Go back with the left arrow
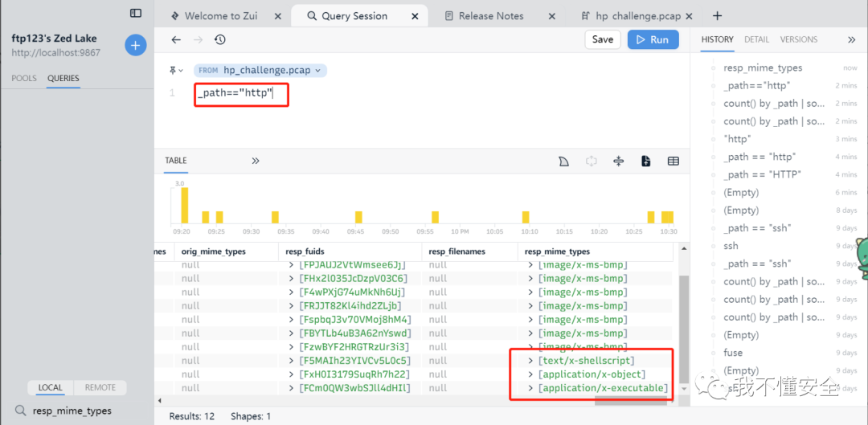The width and height of the screenshot is (868, 425). pos(176,40)
